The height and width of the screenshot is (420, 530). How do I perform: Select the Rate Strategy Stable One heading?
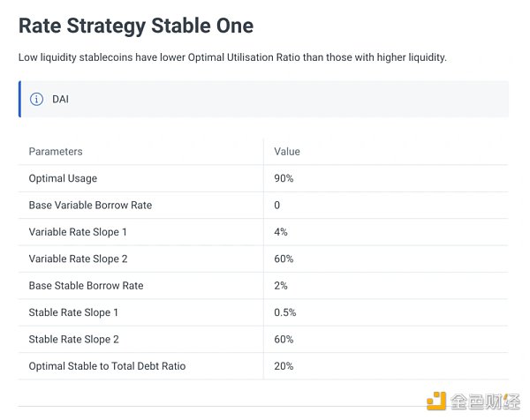(x=136, y=26)
